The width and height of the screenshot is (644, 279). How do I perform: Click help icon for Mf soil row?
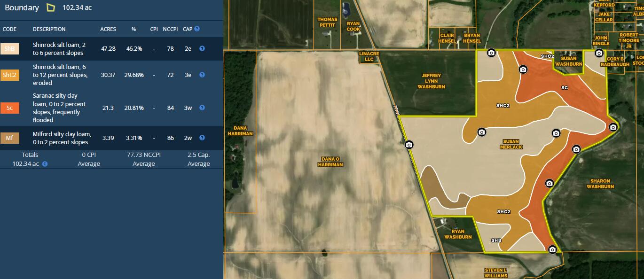pos(202,138)
